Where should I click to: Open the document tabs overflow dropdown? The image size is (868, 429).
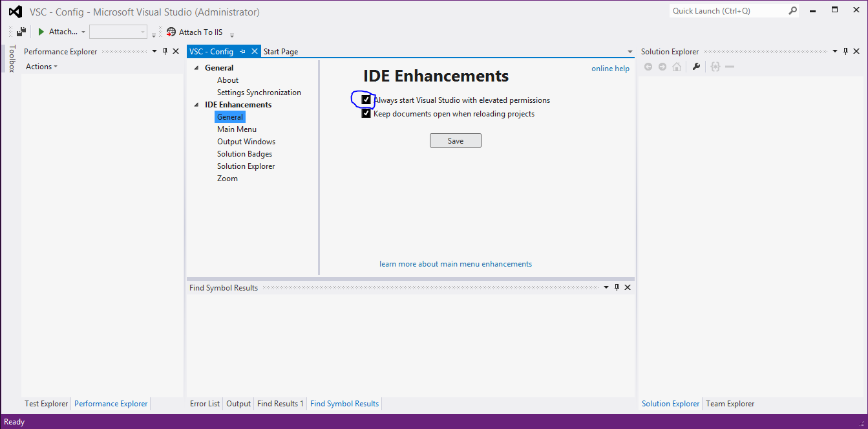(630, 52)
